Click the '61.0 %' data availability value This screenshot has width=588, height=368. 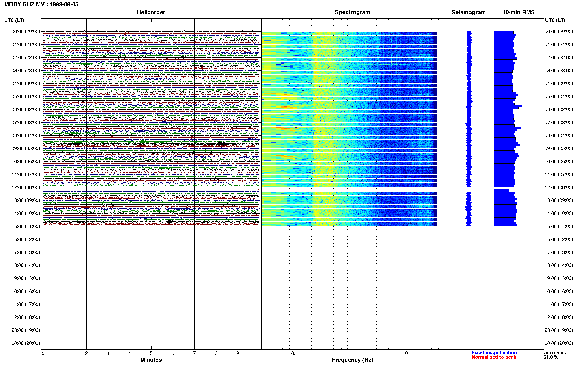click(551, 357)
